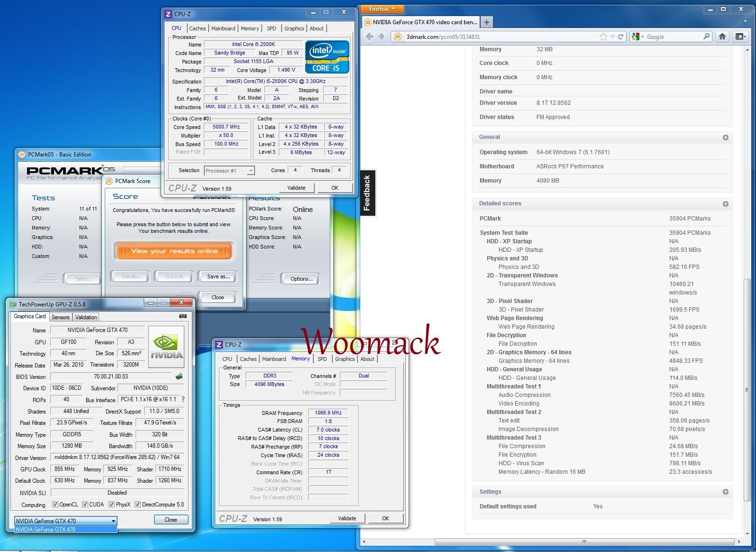The image size is (756, 552).
Task: Open the GPU selection dropdown in GPU-Z
Action: [x=65, y=521]
